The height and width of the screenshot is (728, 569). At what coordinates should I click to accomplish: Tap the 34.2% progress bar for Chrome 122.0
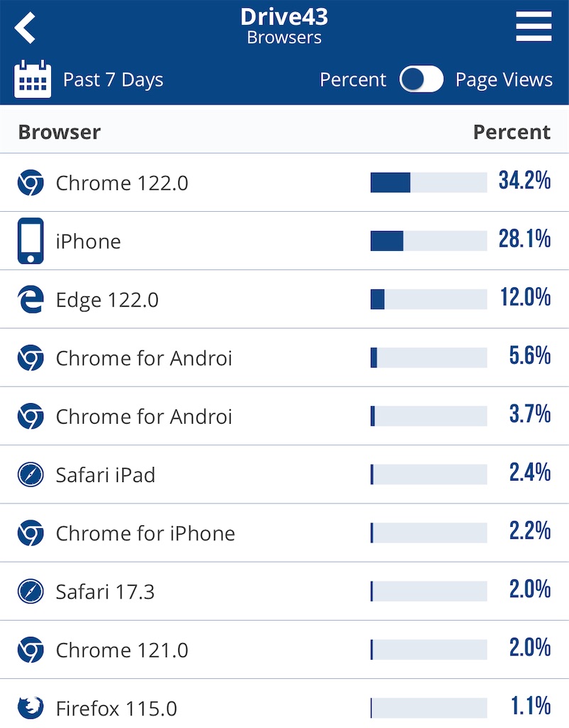pyautogui.click(x=429, y=183)
